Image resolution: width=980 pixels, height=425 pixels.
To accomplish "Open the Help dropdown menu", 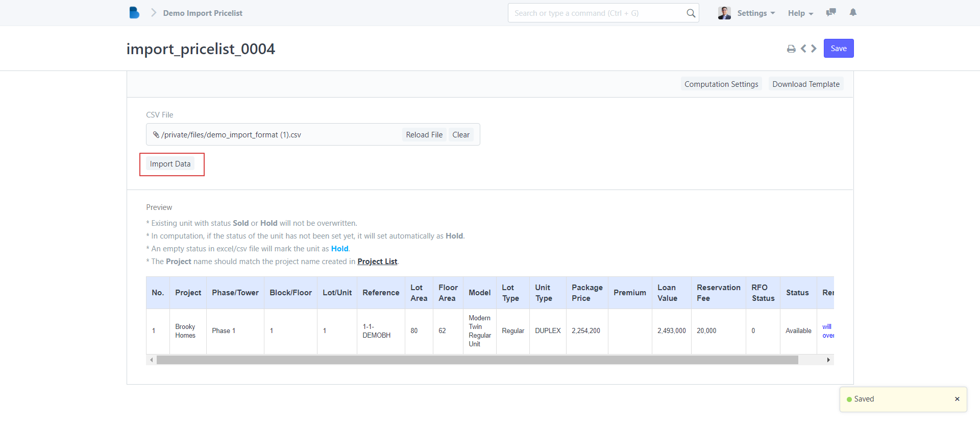I will point(800,13).
